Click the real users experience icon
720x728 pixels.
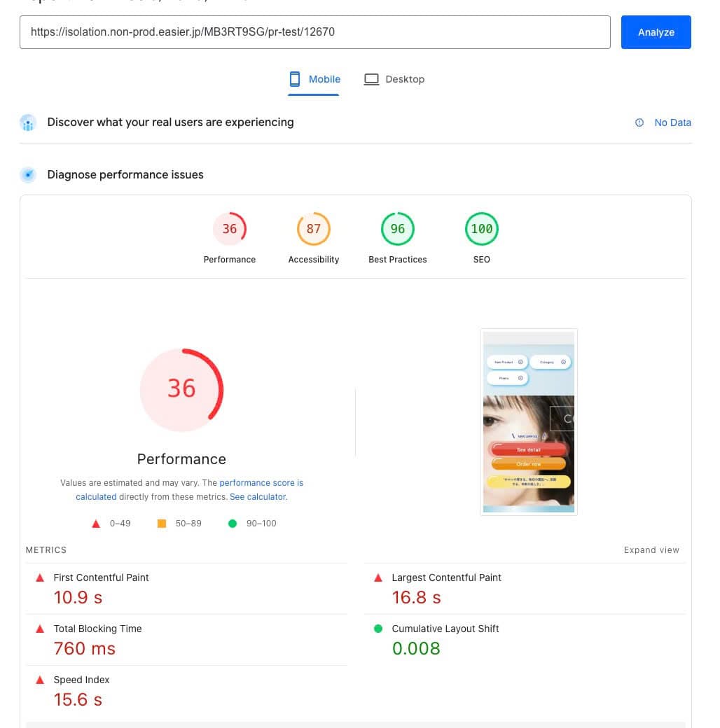[x=28, y=122]
